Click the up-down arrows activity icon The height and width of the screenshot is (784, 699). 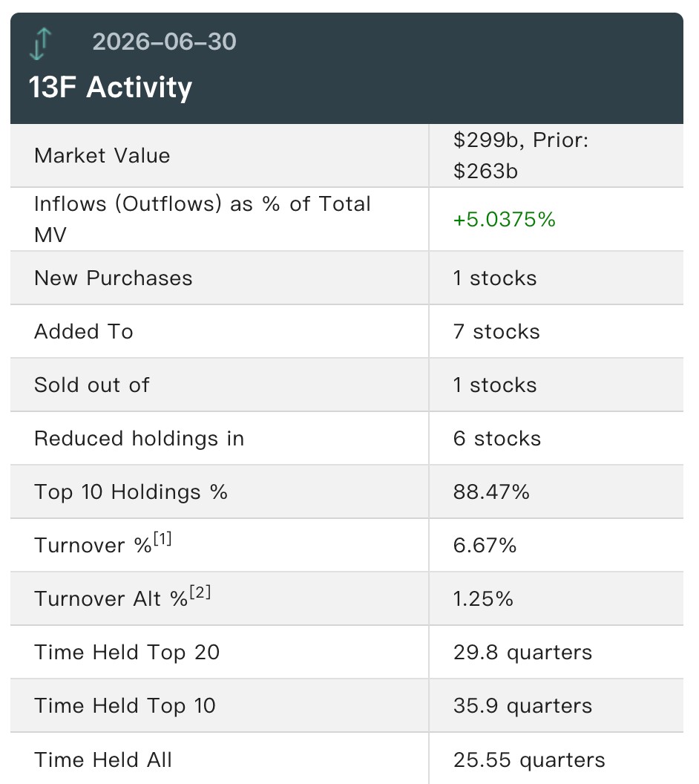pyautogui.click(x=41, y=44)
